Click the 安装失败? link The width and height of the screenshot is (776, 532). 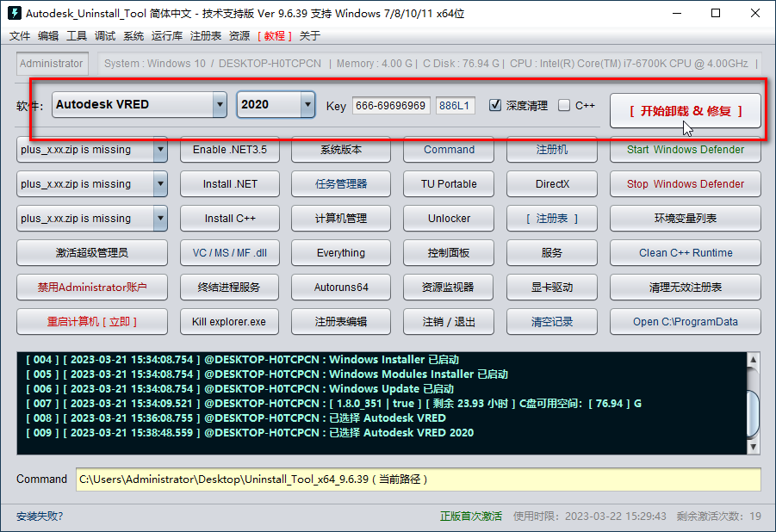coord(40,517)
